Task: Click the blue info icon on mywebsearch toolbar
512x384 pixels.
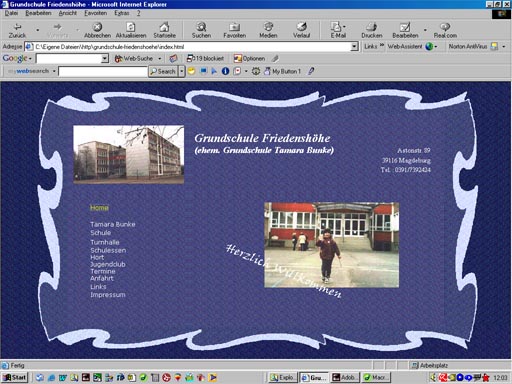Action: coord(225,71)
